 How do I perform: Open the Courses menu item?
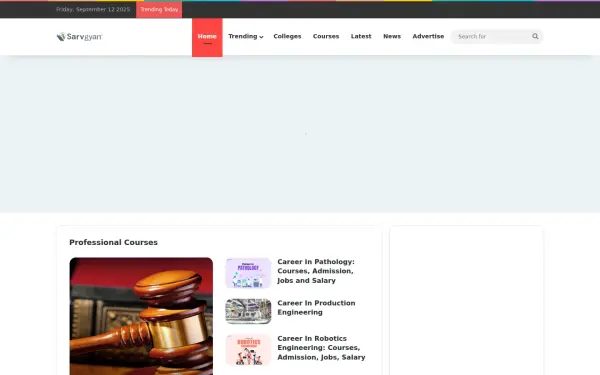(326, 36)
